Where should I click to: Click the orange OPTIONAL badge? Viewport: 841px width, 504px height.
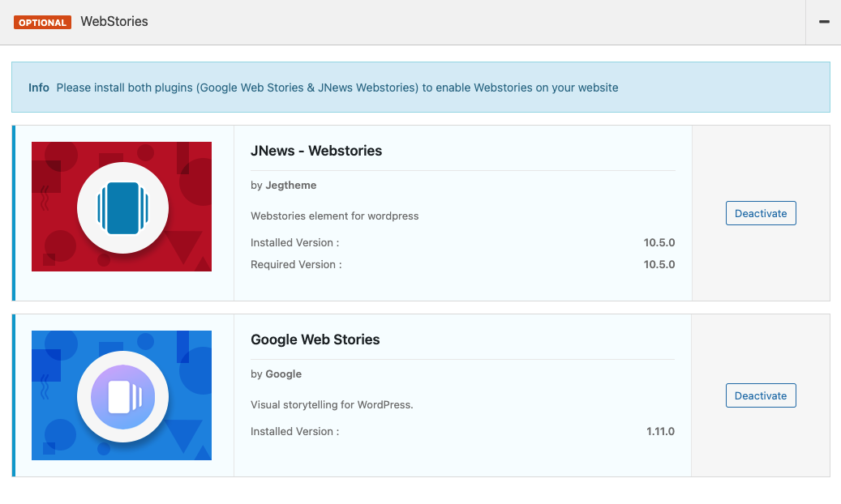point(42,23)
